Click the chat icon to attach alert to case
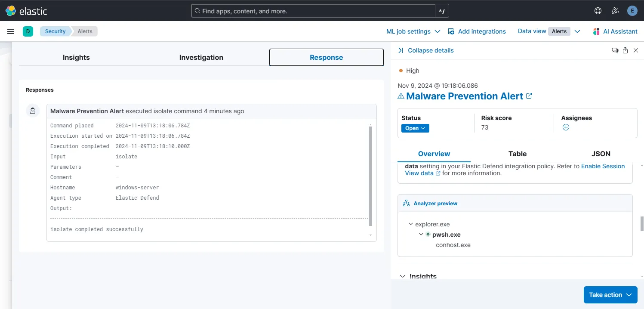Screen dimensions: 644x309 pos(615,50)
